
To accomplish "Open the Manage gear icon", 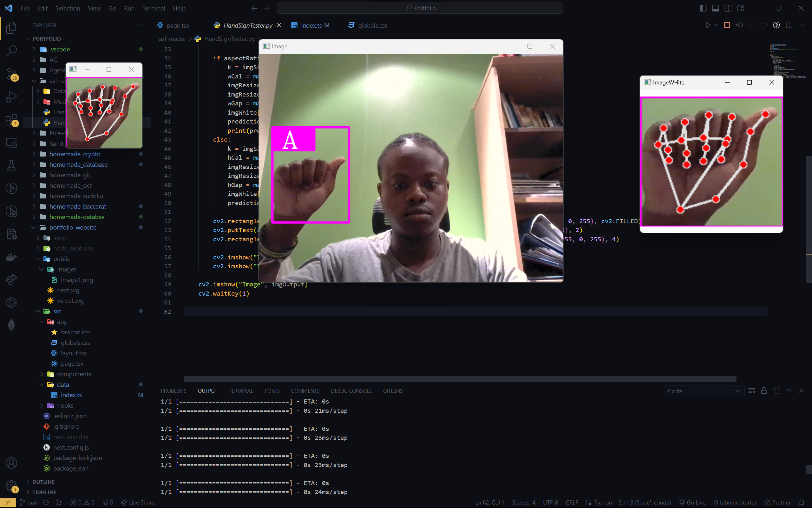I will [x=11, y=485].
